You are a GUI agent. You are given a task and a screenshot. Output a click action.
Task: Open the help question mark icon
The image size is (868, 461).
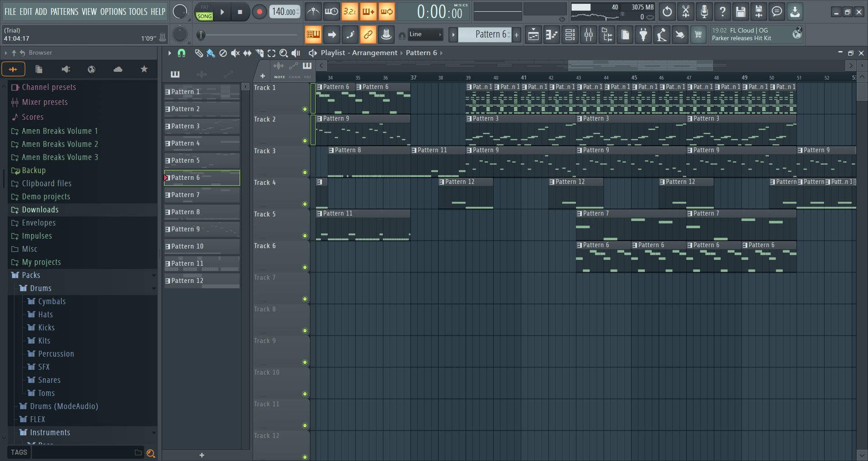pos(722,12)
